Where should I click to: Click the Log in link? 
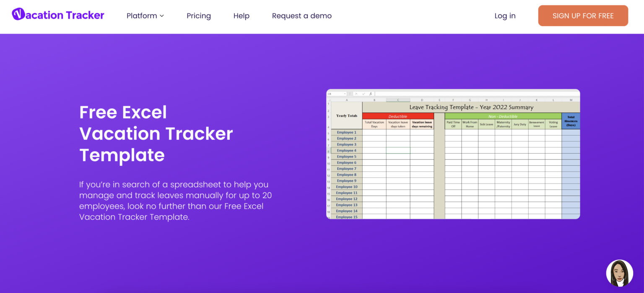(x=505, y=16)
